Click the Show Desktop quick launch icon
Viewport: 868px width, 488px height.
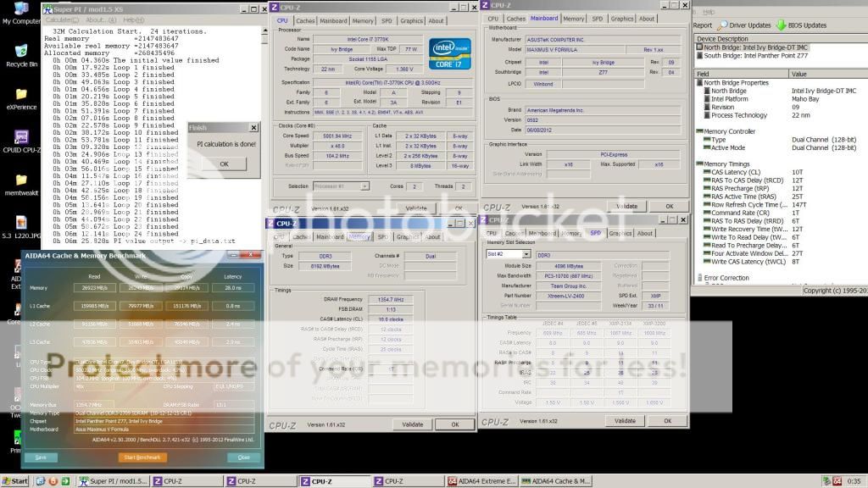41,481
